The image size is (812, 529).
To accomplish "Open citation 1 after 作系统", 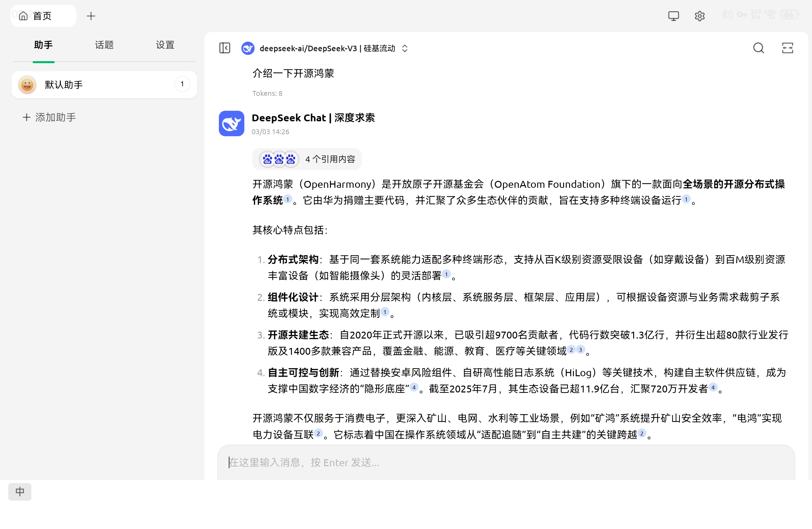I will 288,199.
